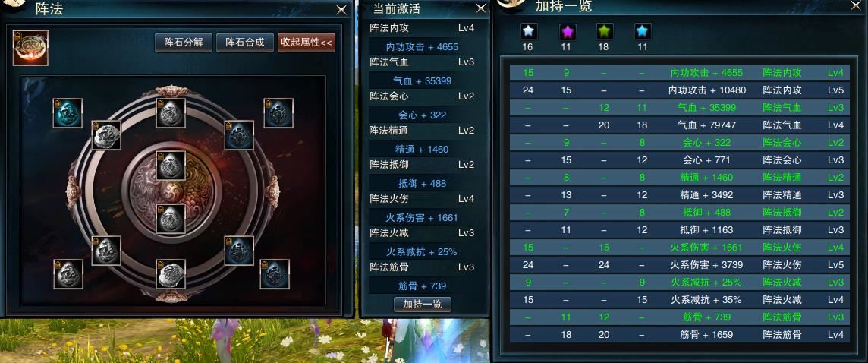Click the white star icon above 16
868x363 pixels.
point(527,31)
